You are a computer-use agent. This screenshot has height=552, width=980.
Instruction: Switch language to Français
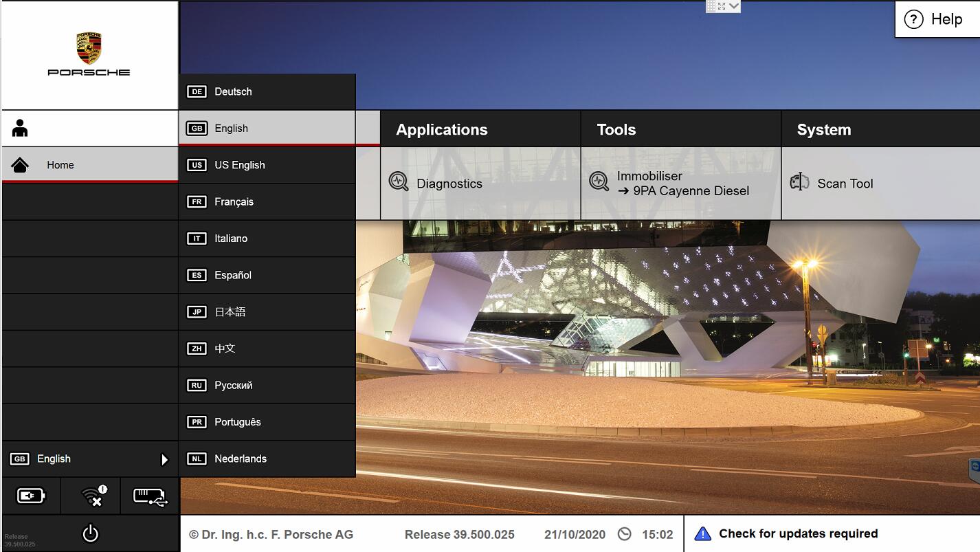(x=267, y=201)
